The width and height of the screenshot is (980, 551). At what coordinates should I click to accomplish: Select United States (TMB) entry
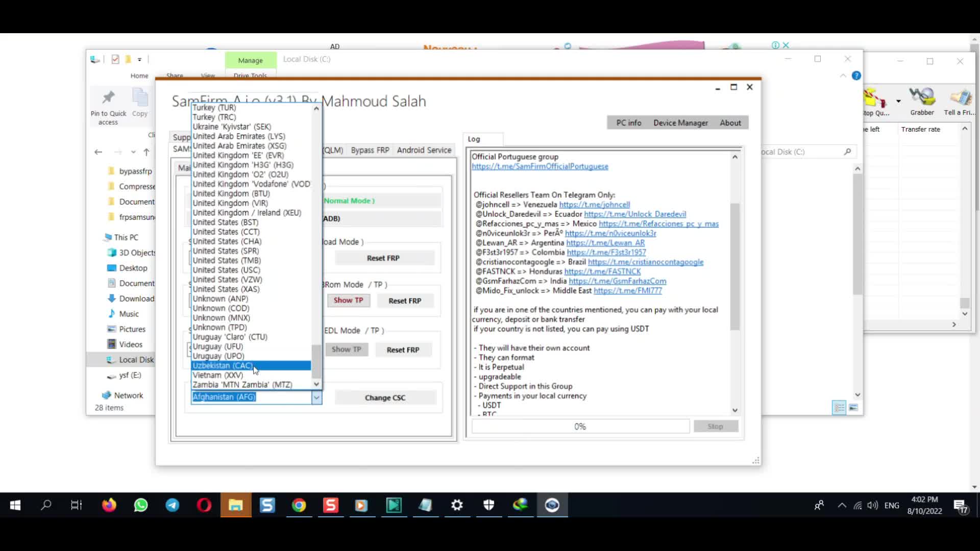click(x=251, y=261)
